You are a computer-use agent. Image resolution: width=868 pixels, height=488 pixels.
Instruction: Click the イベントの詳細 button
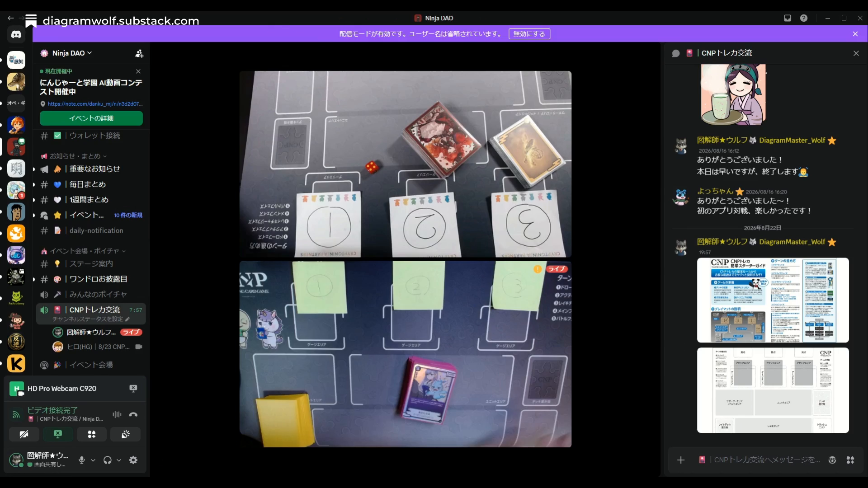tap(91, 118)
